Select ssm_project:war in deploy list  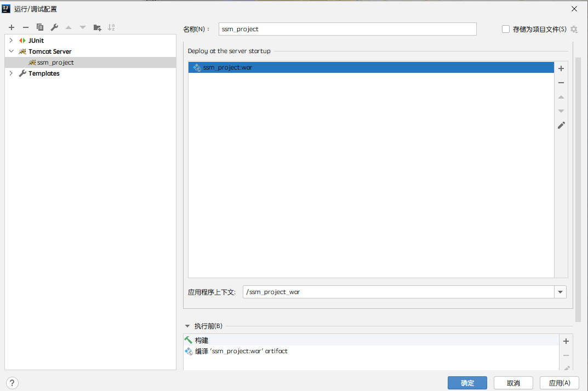click(x=371, y=67)
